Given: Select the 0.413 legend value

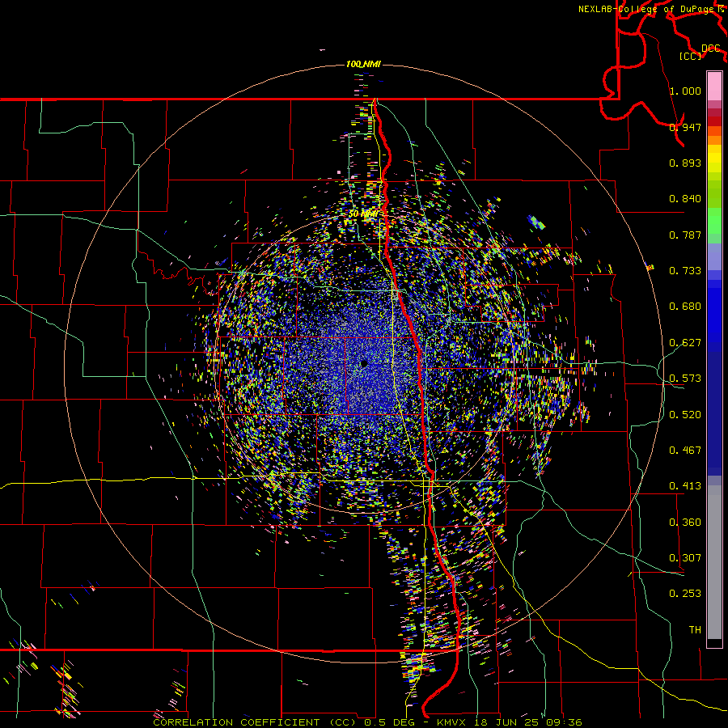Looking at the screenshot, I should [685, 486].
